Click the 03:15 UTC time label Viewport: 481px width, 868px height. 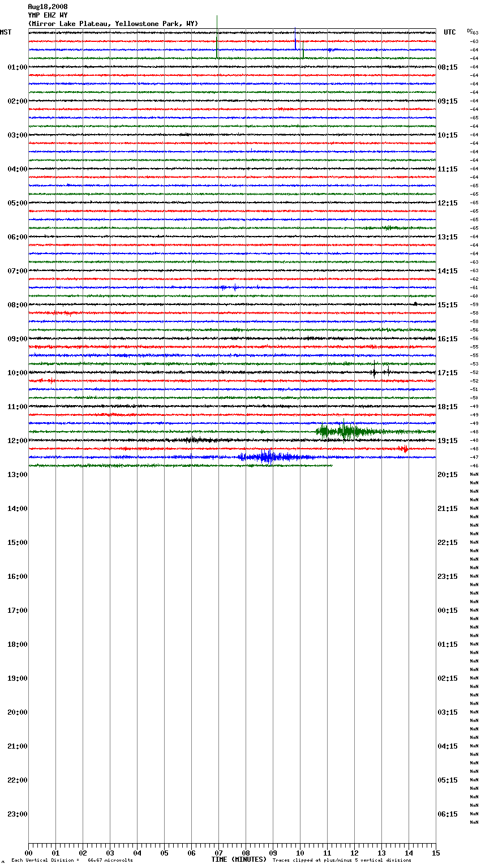[x=448, y=712]
